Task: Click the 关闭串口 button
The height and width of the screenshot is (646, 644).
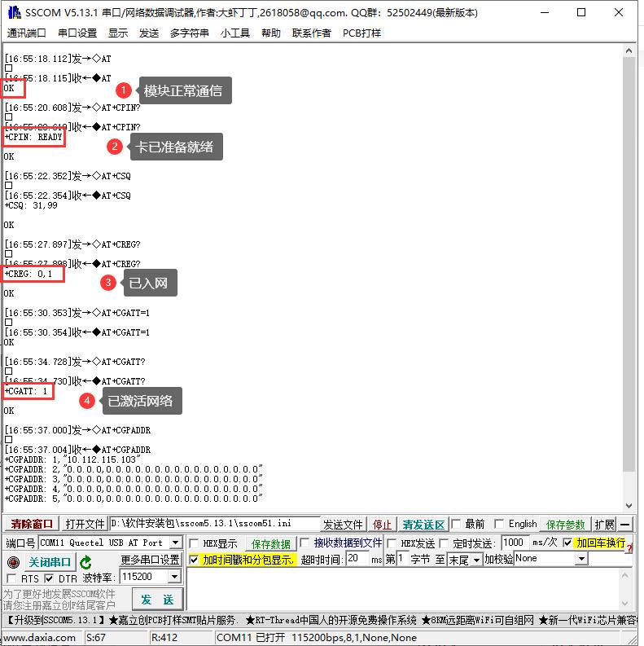Action: point(50,562)
